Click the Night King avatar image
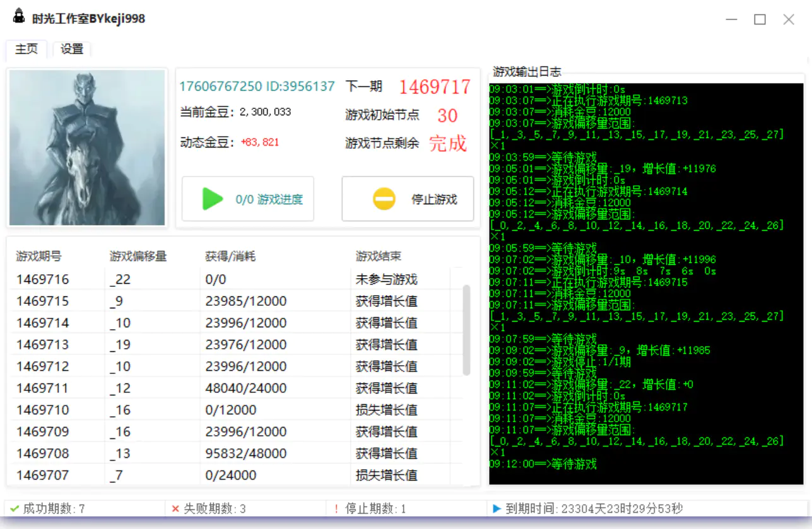 click(x=87, y=147)
